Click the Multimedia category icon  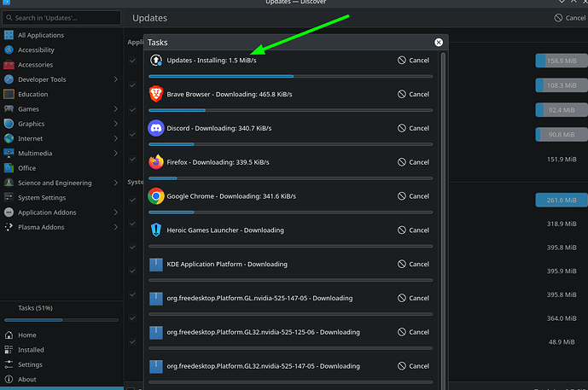tap(9, 153)
